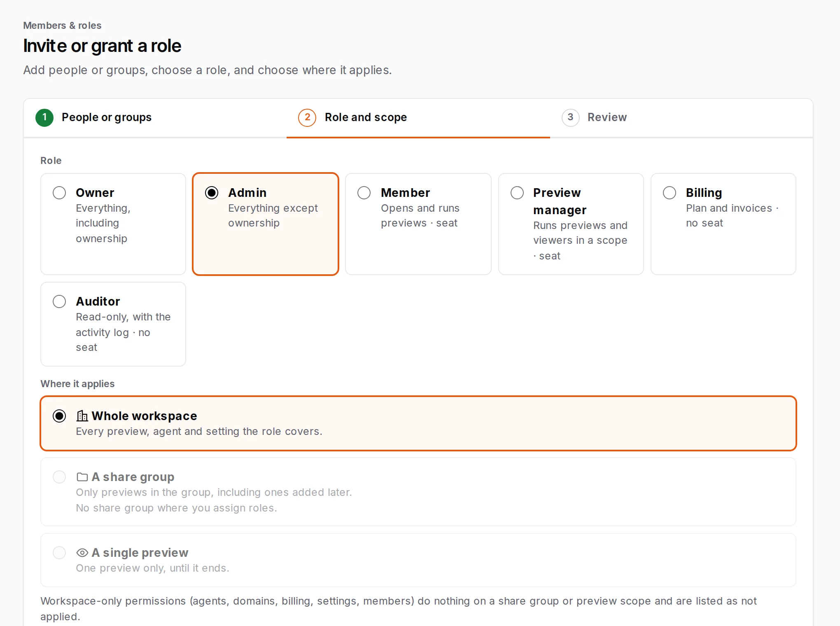This screenshot has width=840, height=626.
Task: Go to the People or groups step
Action: (155, 118)
